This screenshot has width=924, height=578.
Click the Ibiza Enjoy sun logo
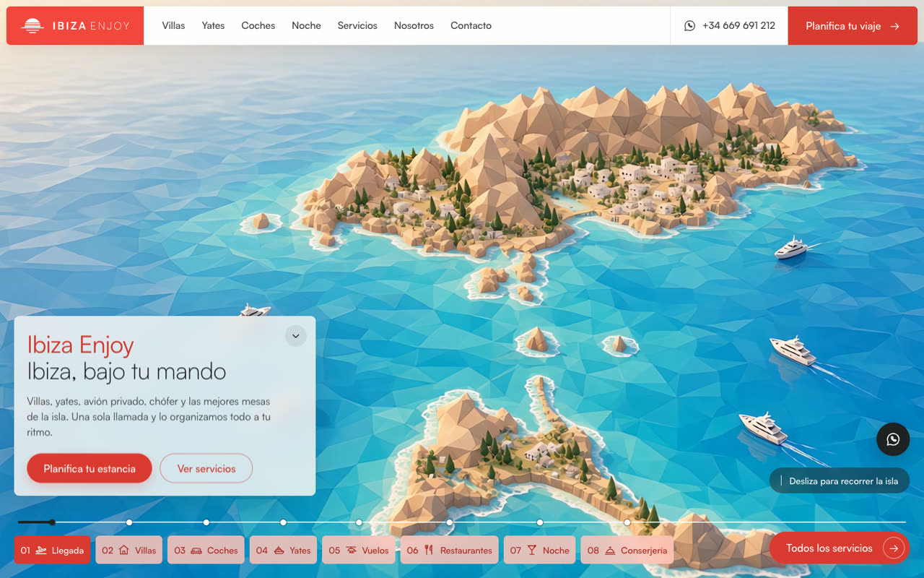(x=32, y=26)
